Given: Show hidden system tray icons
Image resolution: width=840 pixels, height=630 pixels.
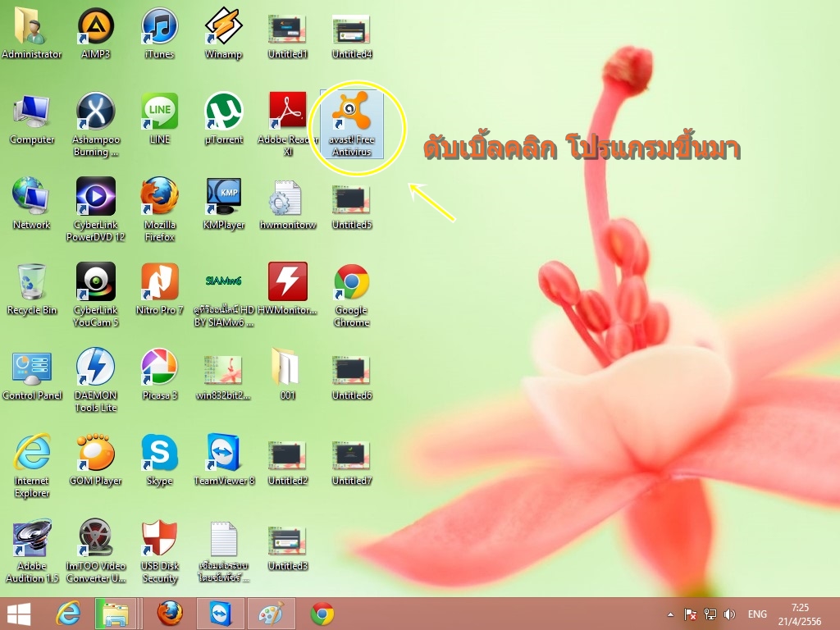Looking at the screenshot, I should tap(670, 614).
